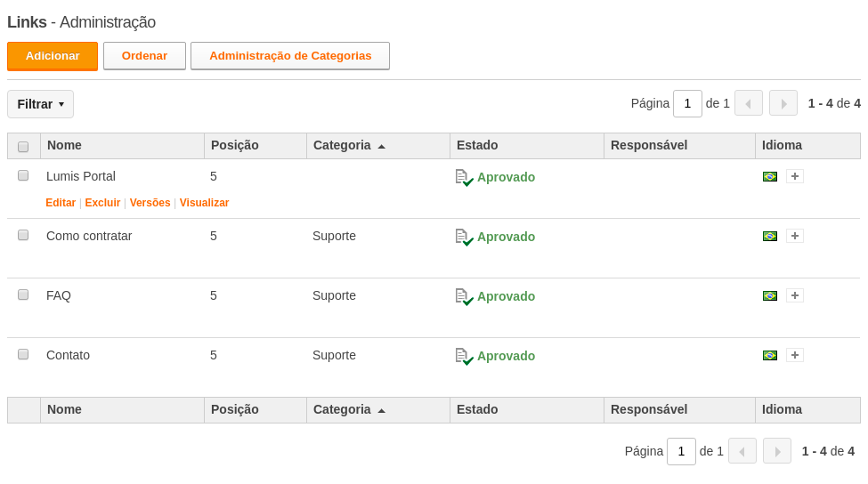Check the Como contratar row checkbox
The width and height of the screenshot is (868, 484).
point(23,235)
